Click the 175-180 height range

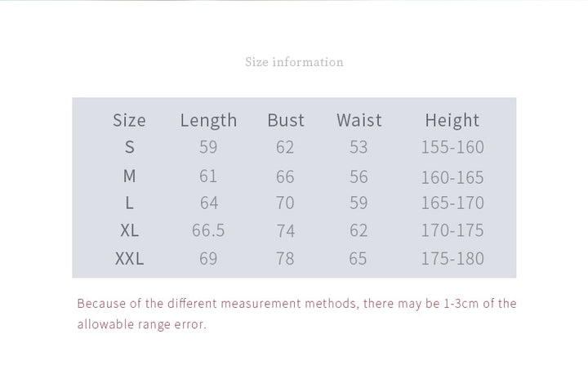coord(452,259)
